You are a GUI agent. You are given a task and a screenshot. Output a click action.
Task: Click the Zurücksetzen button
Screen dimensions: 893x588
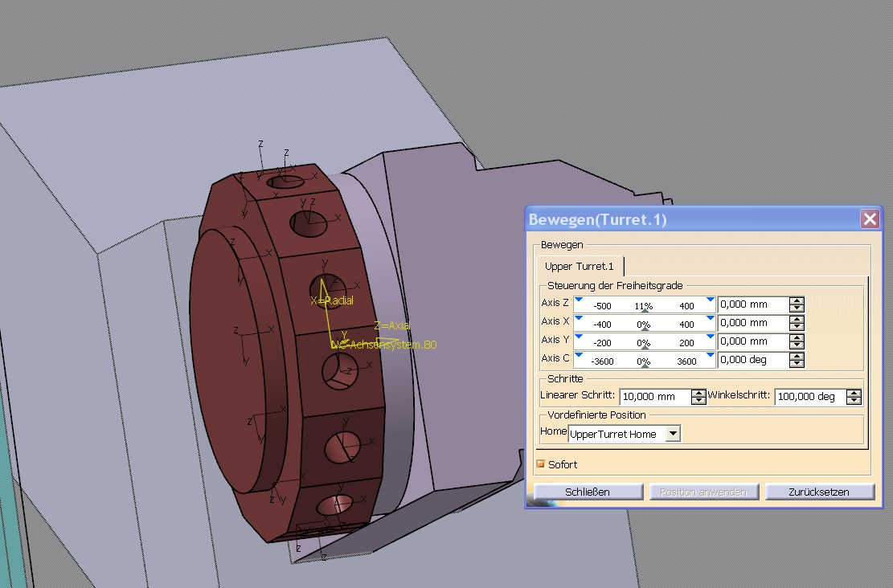[818, 492]
